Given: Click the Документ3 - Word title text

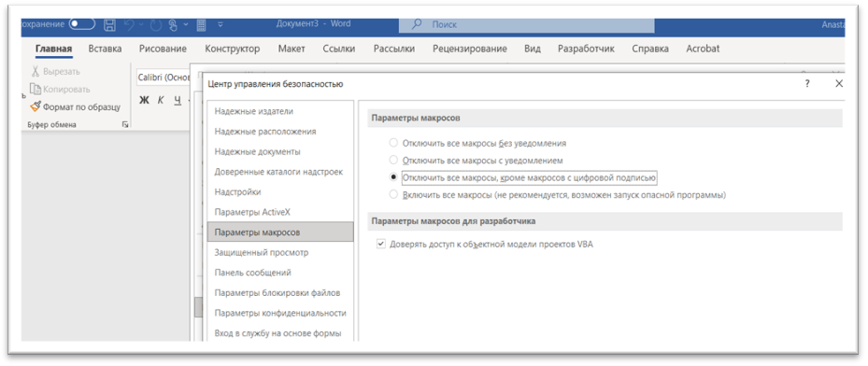Looking at the screenshot, I should coord(313,23).
